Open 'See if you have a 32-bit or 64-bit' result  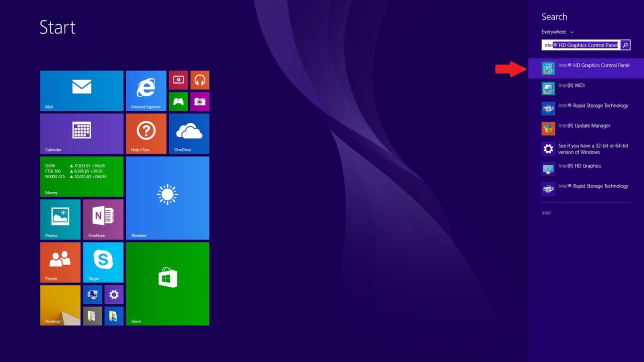pos(586,149)
